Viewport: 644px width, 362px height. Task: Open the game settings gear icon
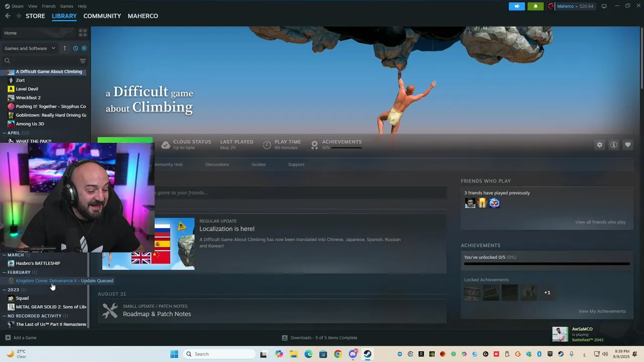(600, 145)
